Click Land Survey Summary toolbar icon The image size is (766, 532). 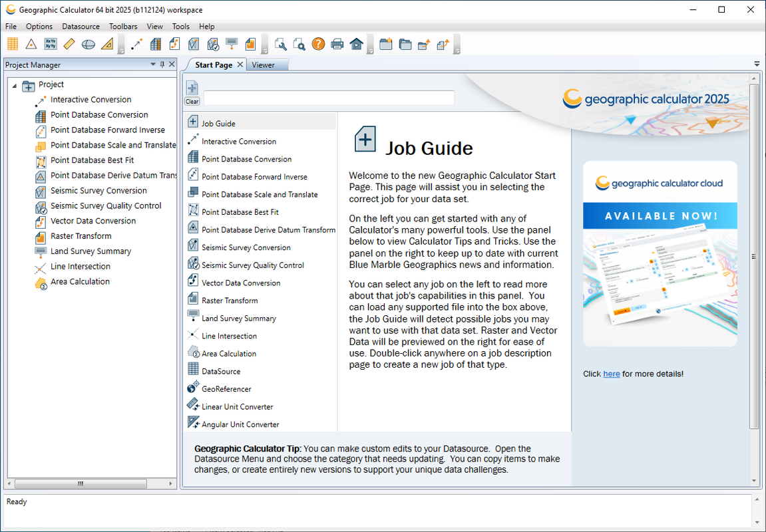[232, 44]
